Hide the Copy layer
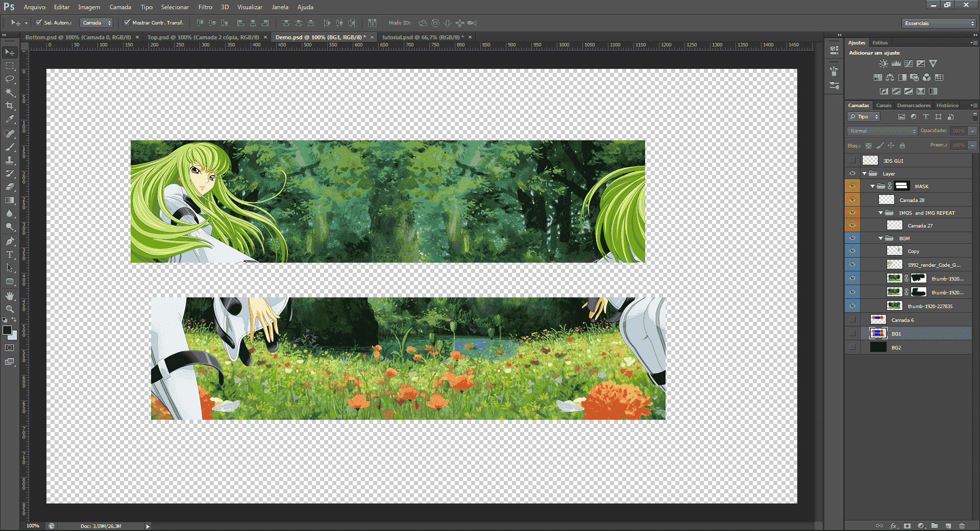Screen dimensions: 980x531 (852, 251)
